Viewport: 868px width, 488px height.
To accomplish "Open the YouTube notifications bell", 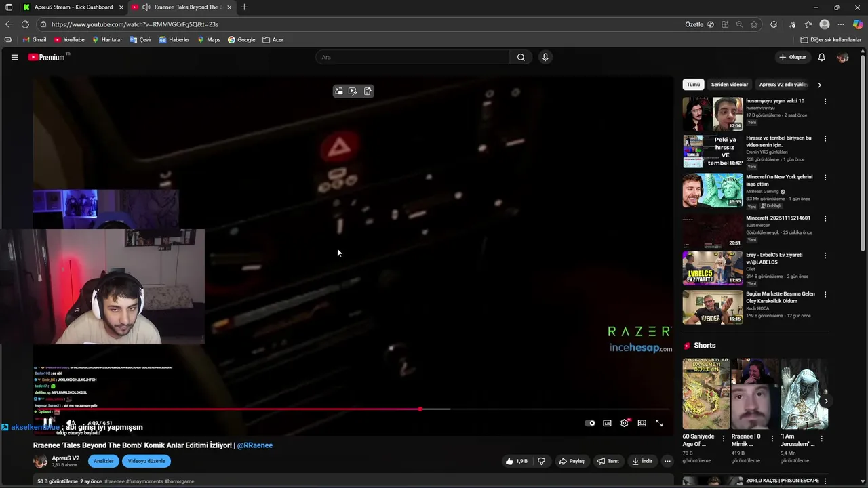I will pos(821,58).
